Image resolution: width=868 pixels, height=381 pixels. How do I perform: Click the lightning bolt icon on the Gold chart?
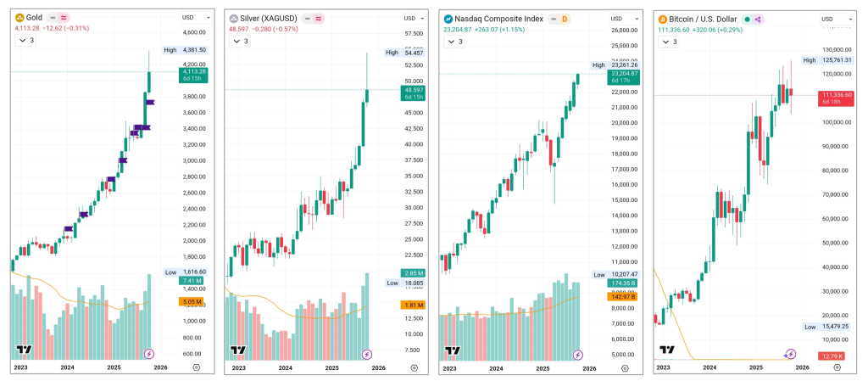(151, 354)
